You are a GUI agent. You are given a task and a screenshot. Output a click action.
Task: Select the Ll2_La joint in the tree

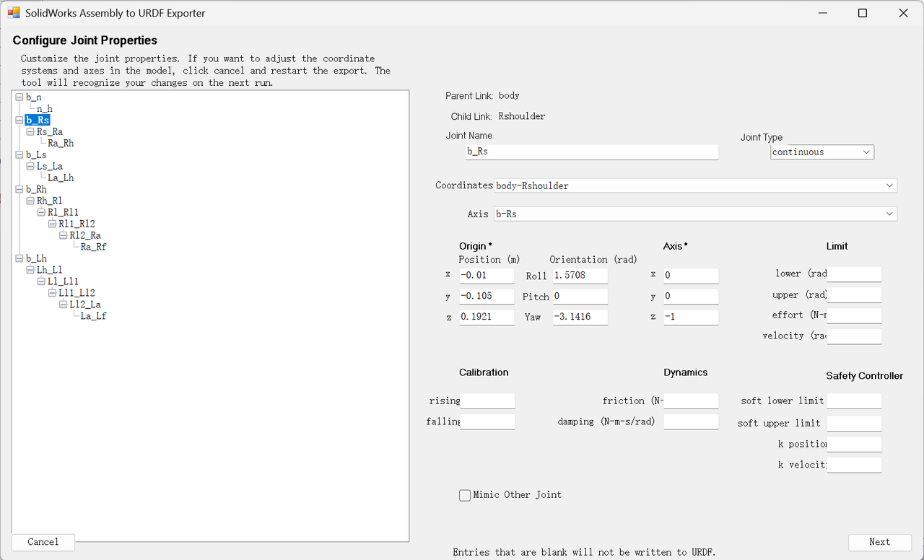(85, 305)
